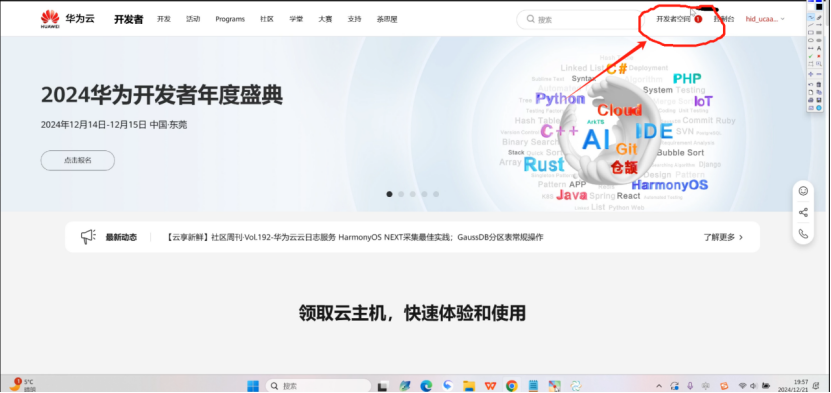Click the magnifier icon in the site search

530,19
